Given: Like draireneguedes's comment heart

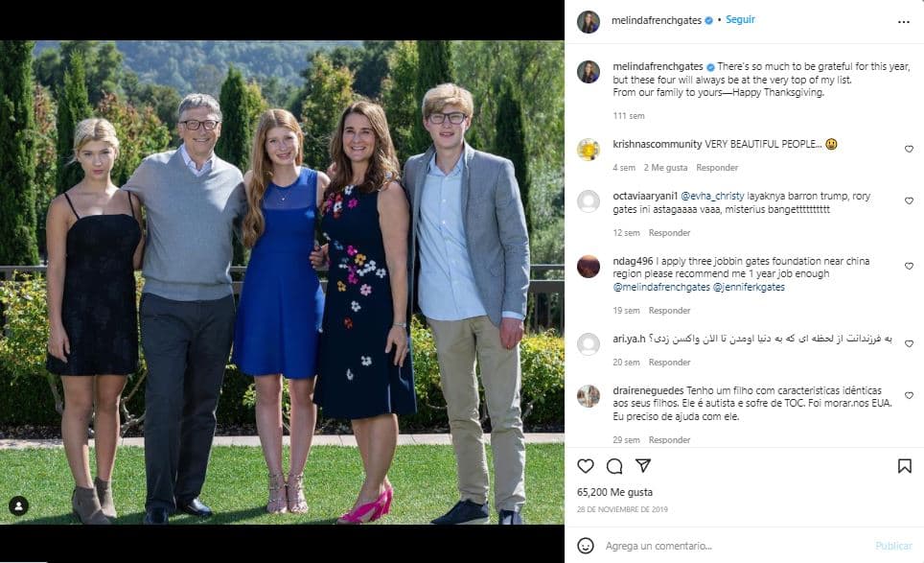Looking at the screenshot, I should pos(909,396).
